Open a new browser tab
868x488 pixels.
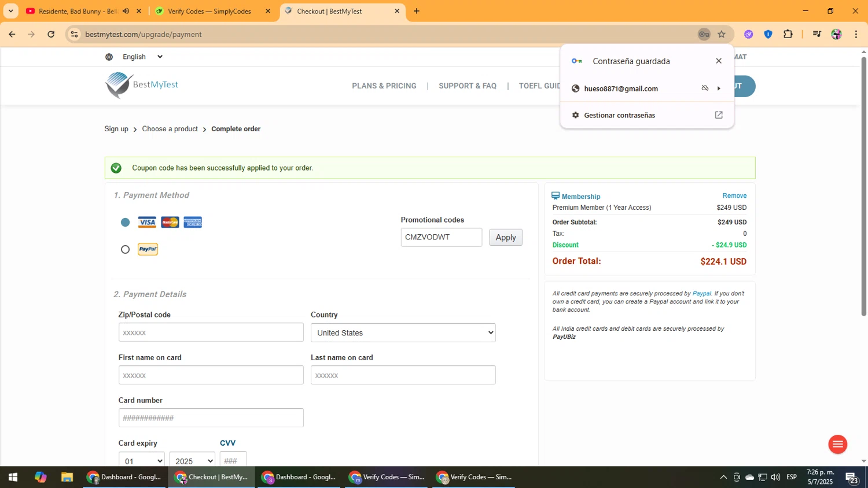(x=417, y=11)
